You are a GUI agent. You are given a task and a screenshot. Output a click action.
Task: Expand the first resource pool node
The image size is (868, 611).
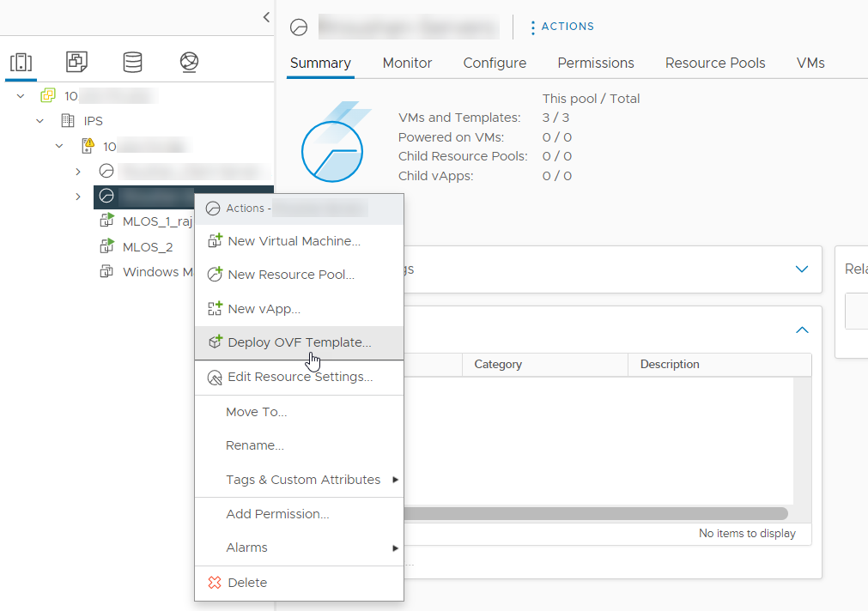pos(78,172)
